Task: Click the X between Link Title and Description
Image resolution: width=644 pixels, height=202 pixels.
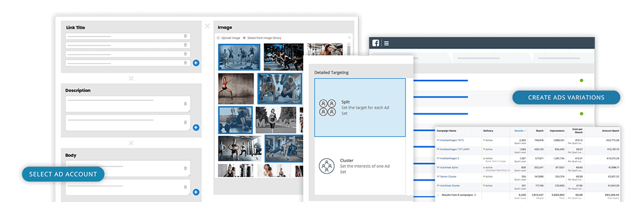Action: coord(131,78)
